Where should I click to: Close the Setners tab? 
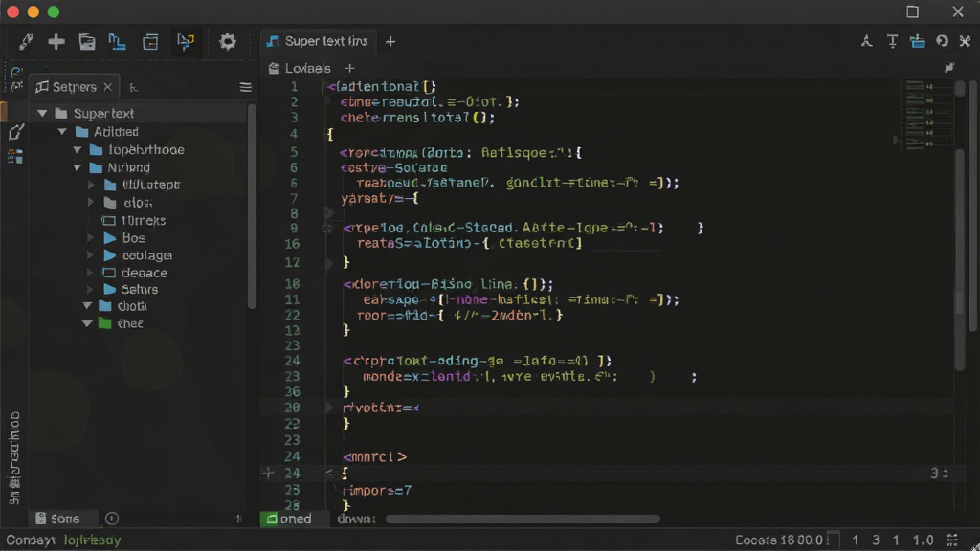(107, 87)
